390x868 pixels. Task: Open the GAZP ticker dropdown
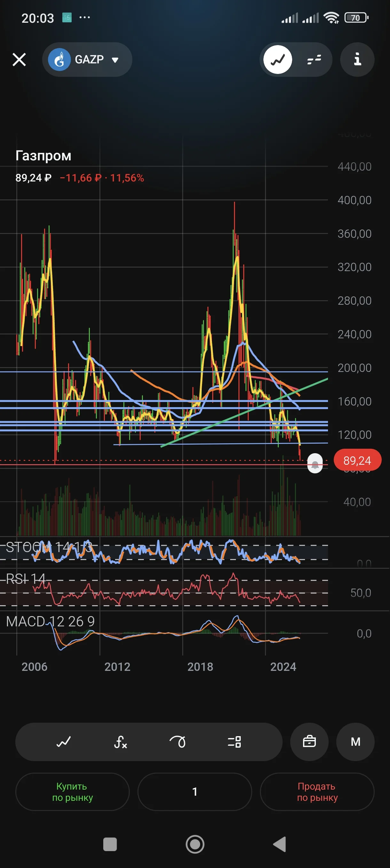[x=87, y=60]
